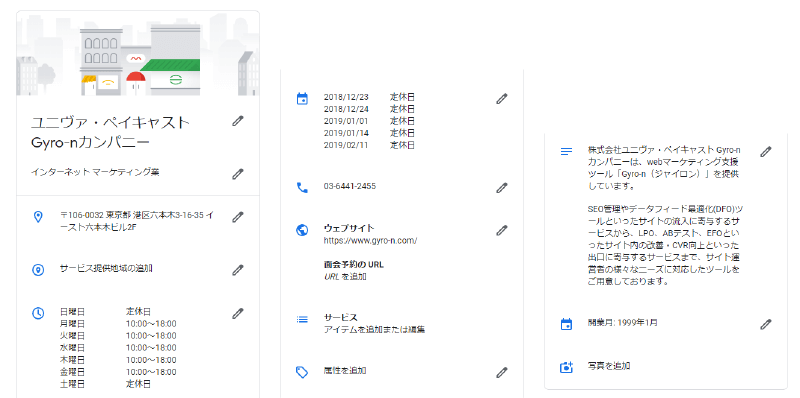Click business name ユニヴァ・ペイキャスト Gyro-nカンパニー

pos(110,132)
